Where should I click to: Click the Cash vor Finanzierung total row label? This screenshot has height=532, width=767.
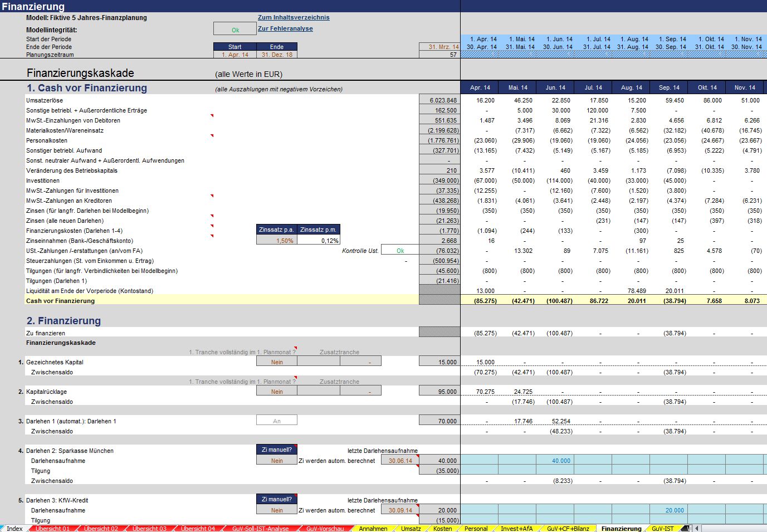point(60,301)
